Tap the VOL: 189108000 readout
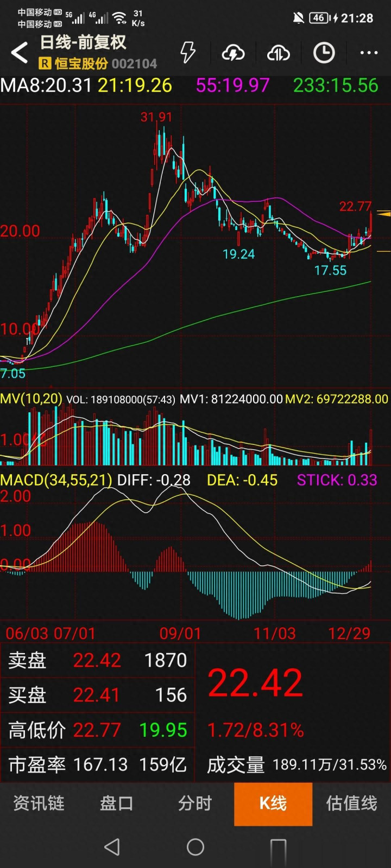This screenshot has width=391, height=868. tap(121, 399)
